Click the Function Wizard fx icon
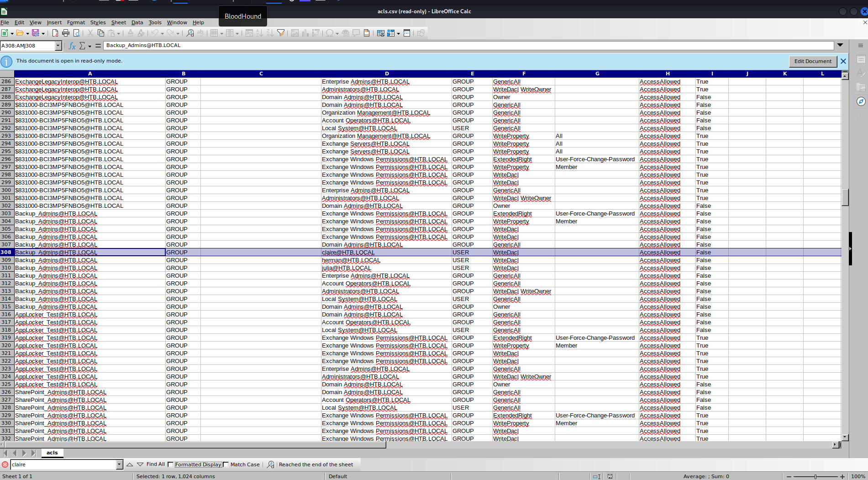 tap(72, 46)
